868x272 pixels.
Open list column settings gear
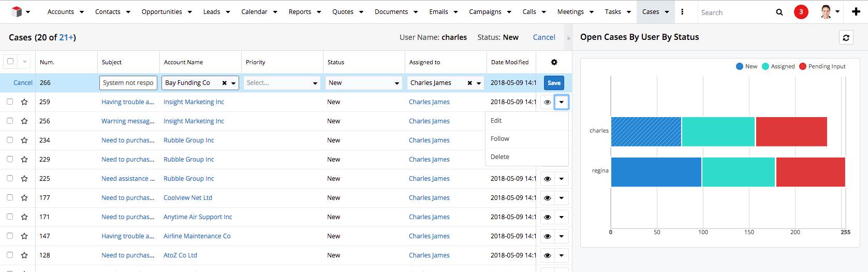click(x=554, y=62)
